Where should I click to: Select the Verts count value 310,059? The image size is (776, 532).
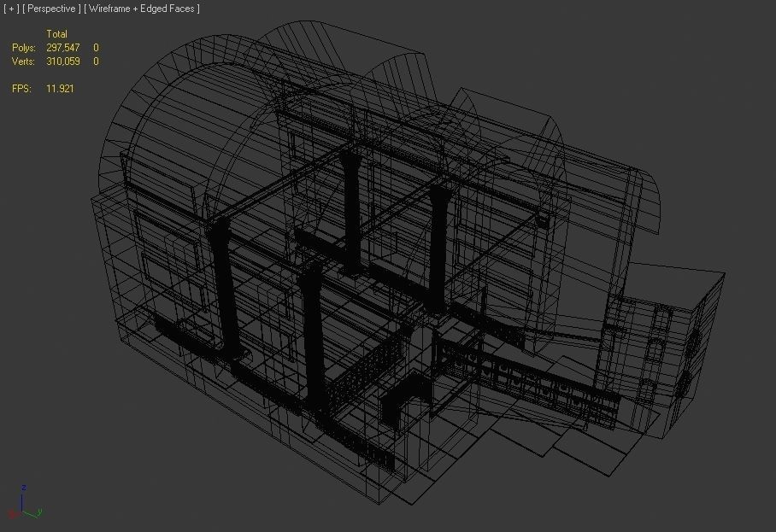pyautogui.click(x=63, y=61)
